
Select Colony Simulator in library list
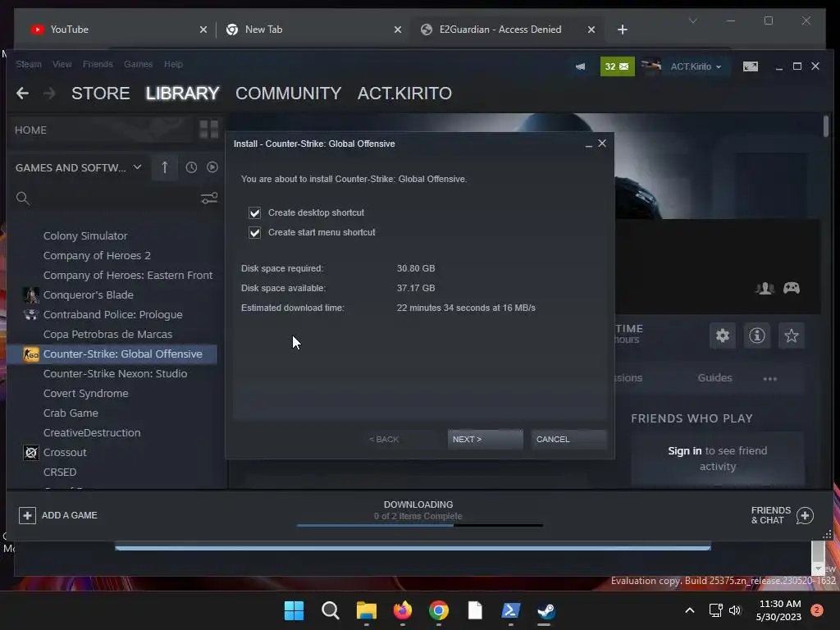click(85, 236)
